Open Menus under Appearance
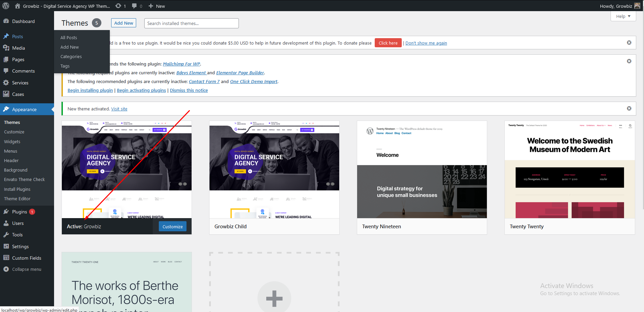 [x=10, y=151]
